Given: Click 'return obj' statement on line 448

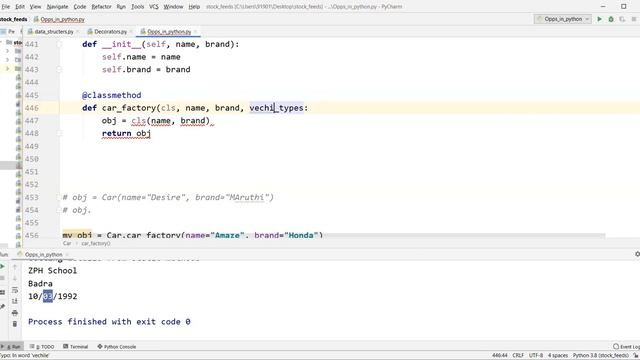Looking at the screenshot, I should click(x=126, y=133).
